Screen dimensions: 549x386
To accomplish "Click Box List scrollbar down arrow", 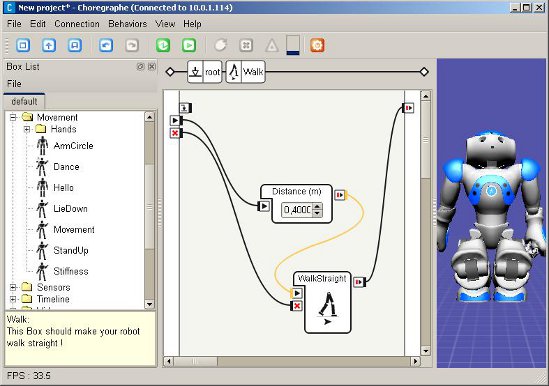I will pos(149,304).
